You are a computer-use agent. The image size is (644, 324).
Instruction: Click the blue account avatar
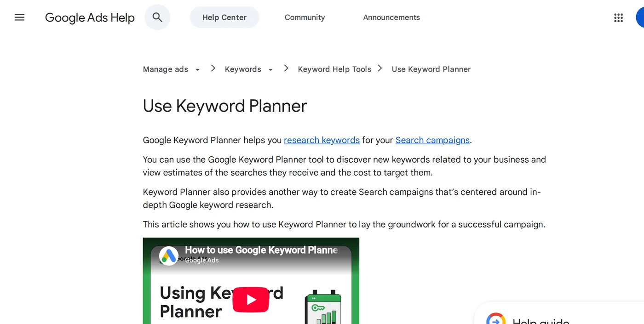tap(640, 17)
